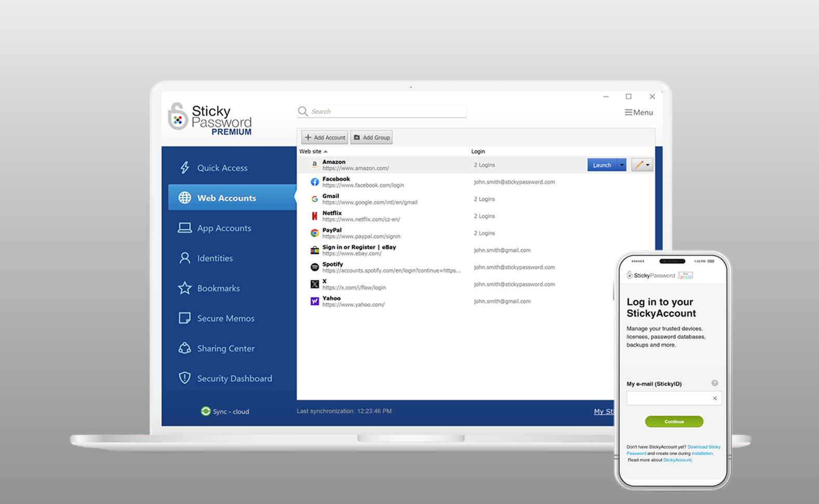Select the Facebook account row

coord(476,182)
